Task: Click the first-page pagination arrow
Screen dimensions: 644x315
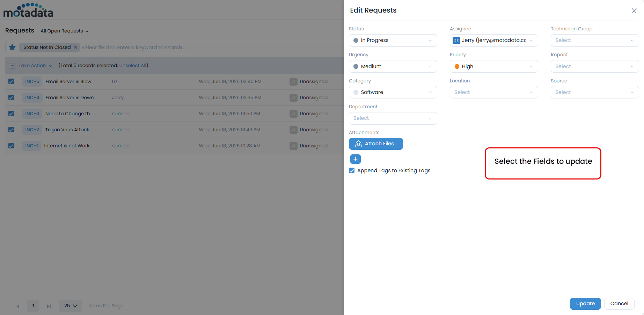Action: point(17,306)
